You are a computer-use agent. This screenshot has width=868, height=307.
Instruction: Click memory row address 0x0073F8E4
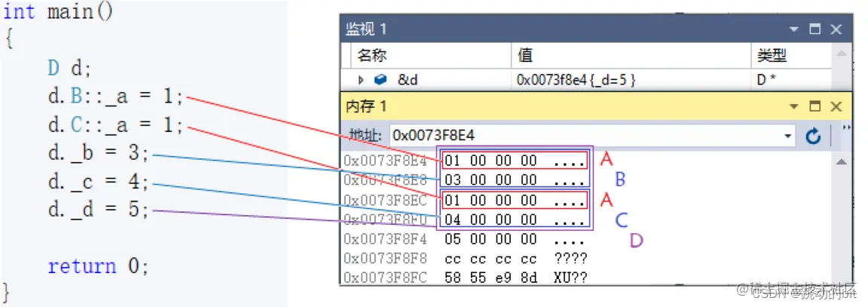coord(385,161)
